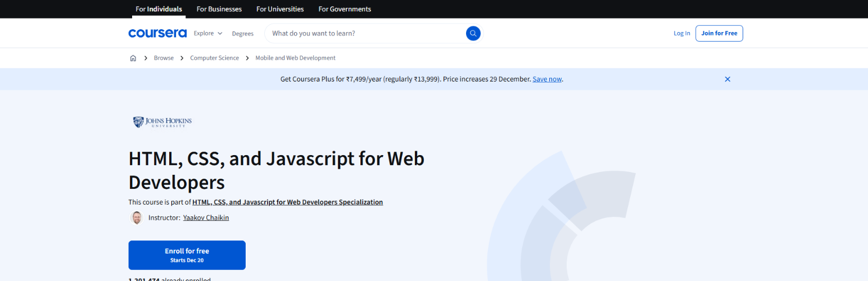This screenshot has width=868, height=281.
Task: Open Mobile and Web Development breadcrumb
Action: pos(295,58)
